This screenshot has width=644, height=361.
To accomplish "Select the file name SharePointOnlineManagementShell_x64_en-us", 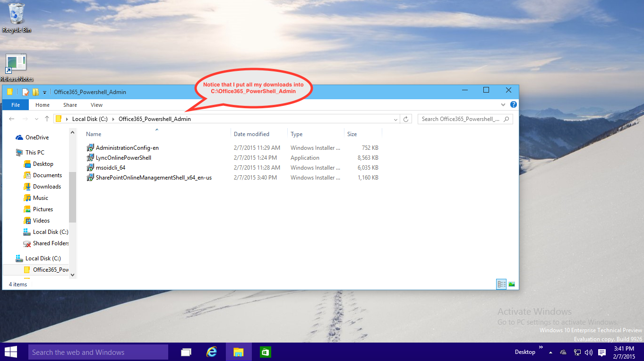I will click(154, 178).
